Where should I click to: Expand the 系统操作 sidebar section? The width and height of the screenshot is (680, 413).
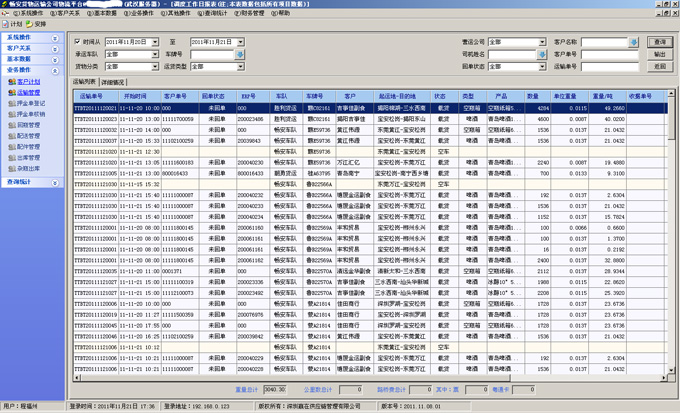(x=55, y=38)
